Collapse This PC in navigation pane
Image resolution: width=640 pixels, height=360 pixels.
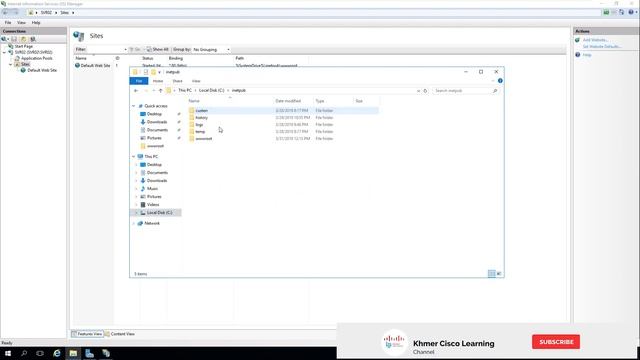(x=133, y=157)
